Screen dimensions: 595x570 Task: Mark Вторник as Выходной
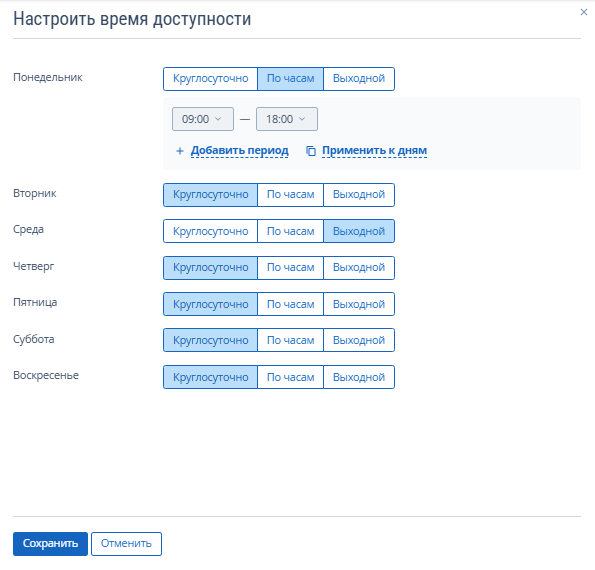click(359, 195)
